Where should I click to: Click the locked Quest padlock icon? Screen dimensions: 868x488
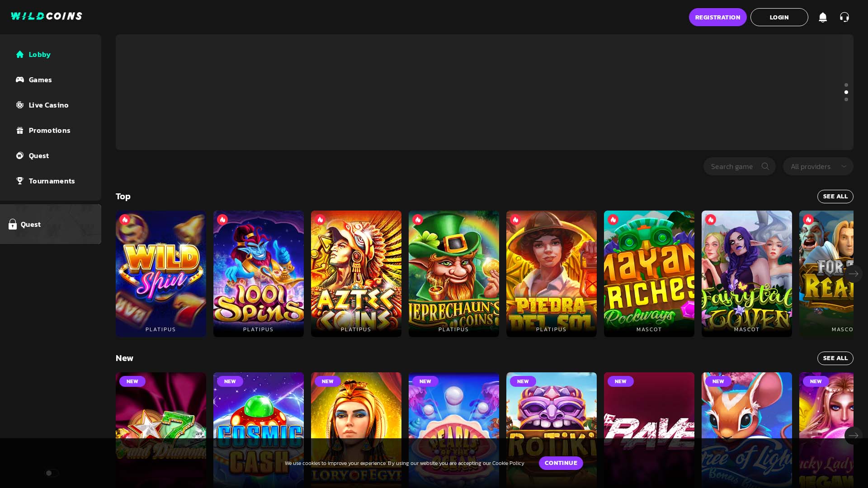pos(13,224)
